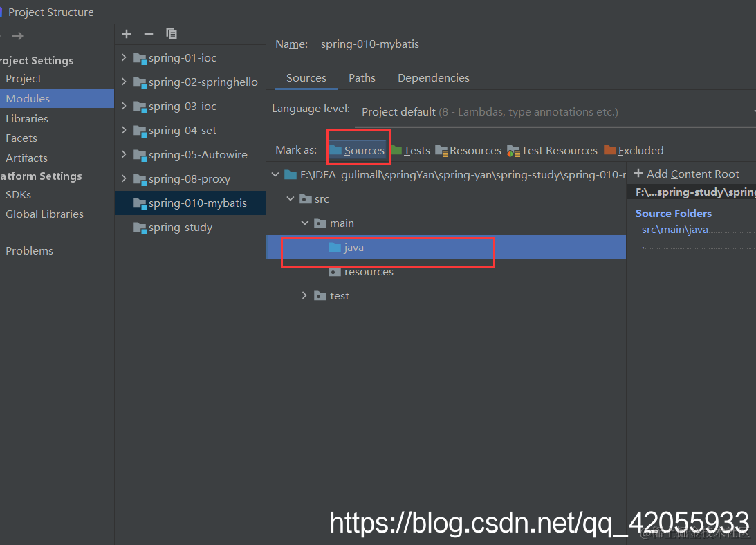Open the Language level dropdown
Image resolution: width=756 pixels, height=545 pixels.
[x=555, y=112]
